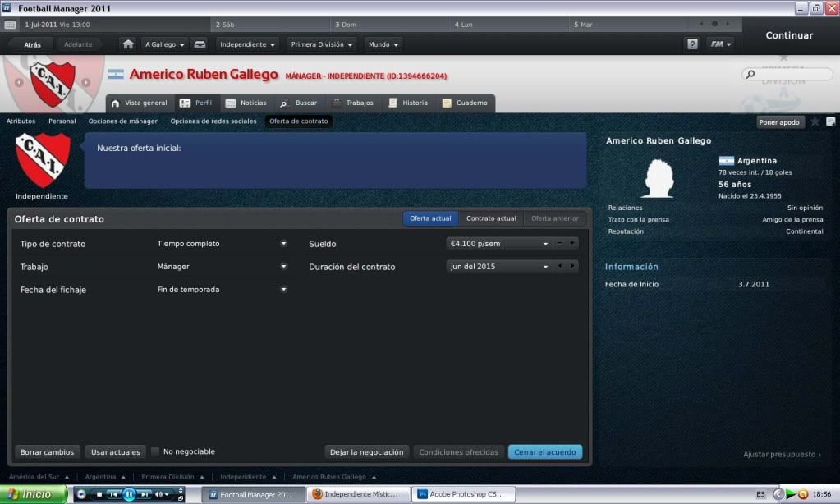Toggle the favorite star icon

point(815,121)
